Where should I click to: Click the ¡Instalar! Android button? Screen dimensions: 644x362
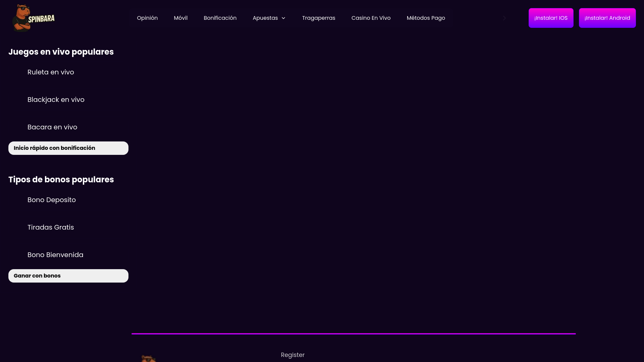tap(607, 18)
